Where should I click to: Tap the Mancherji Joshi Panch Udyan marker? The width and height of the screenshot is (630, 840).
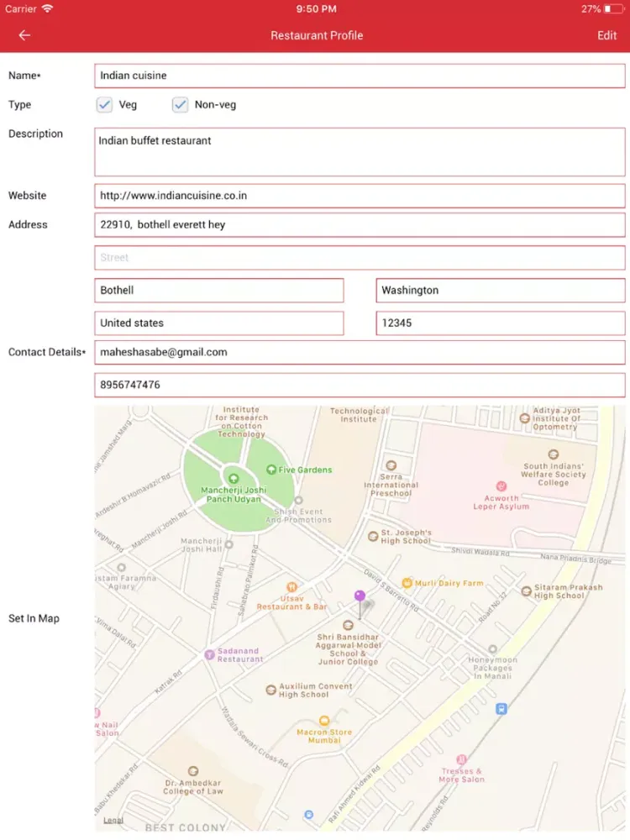pyautogui.click(x=233, y=478)
